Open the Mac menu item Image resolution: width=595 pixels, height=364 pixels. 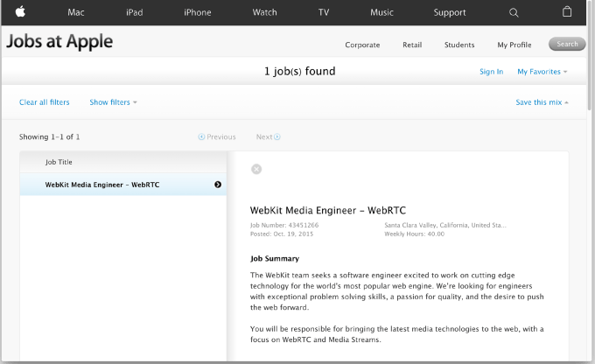[x=76, y=12]
